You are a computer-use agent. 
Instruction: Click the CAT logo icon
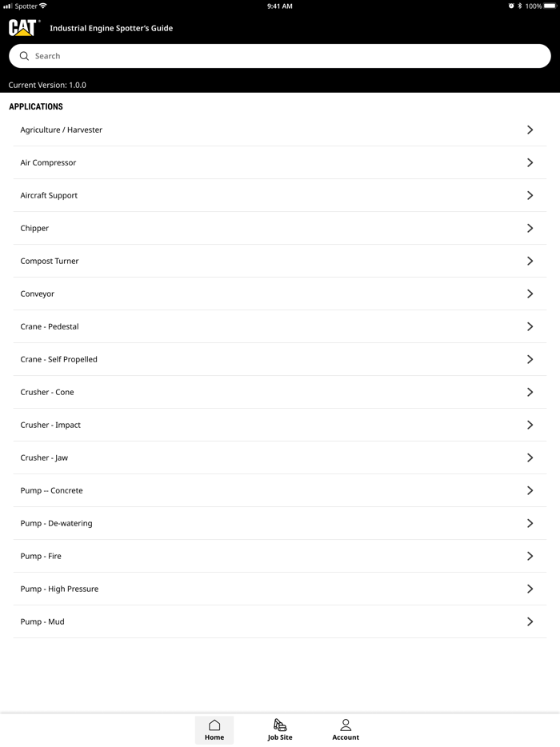pos(22,28)
